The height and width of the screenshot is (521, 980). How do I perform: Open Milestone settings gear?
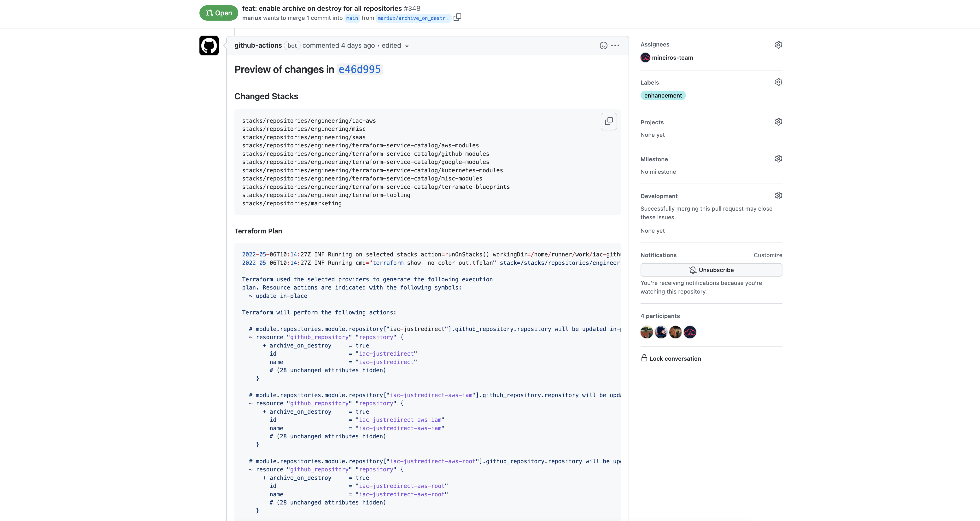[778, 159]
